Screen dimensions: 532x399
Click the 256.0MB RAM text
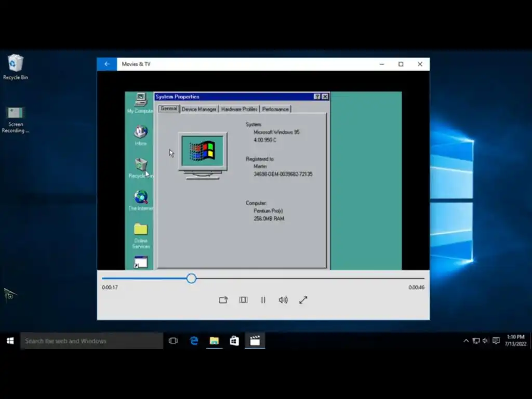click(269, 219)
